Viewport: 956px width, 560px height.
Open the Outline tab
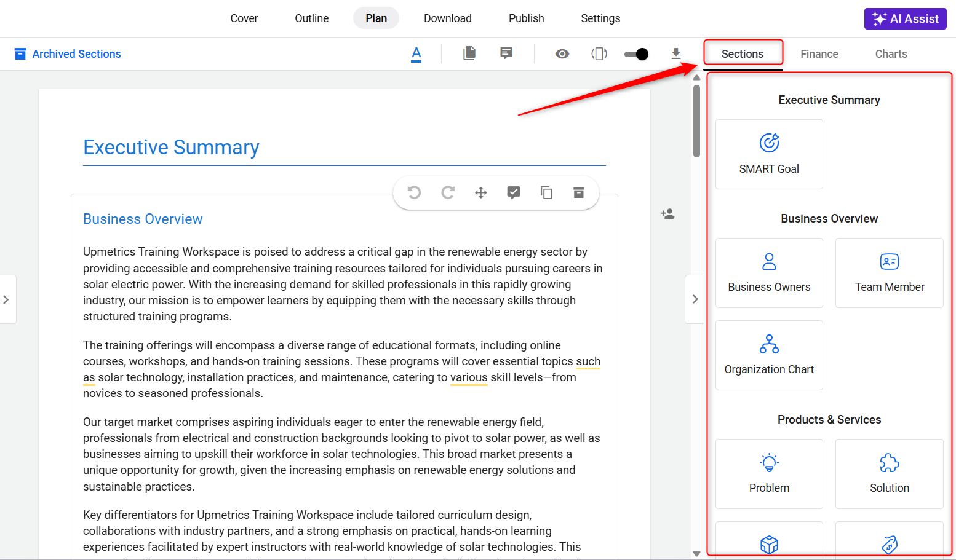click(x=312, y=18)
